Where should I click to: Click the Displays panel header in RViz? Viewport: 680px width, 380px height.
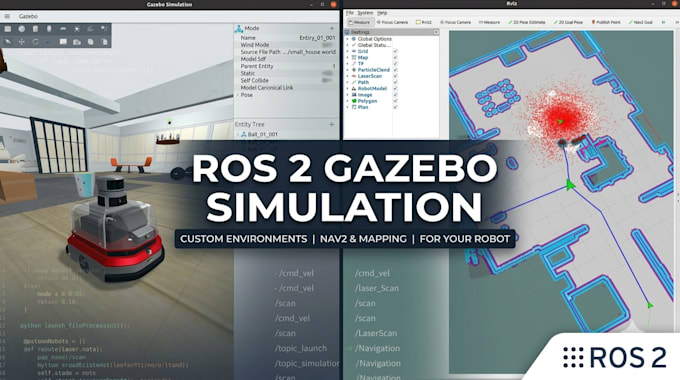392,32
